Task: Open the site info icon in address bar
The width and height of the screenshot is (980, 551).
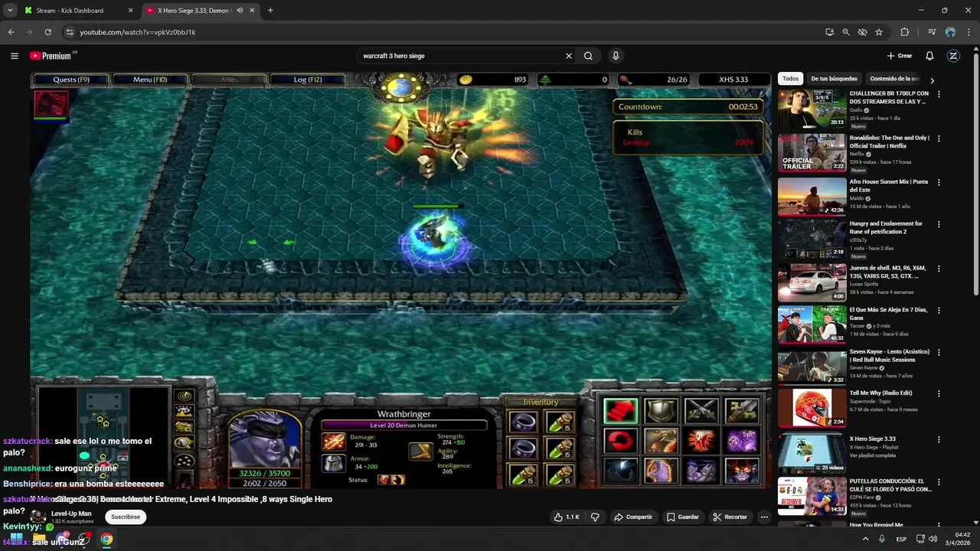Action: tap(69, 32)
